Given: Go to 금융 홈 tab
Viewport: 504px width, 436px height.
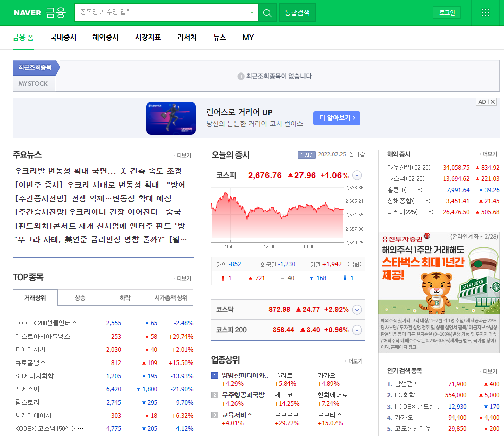Looking at the screenshot, I should point(23,38).
